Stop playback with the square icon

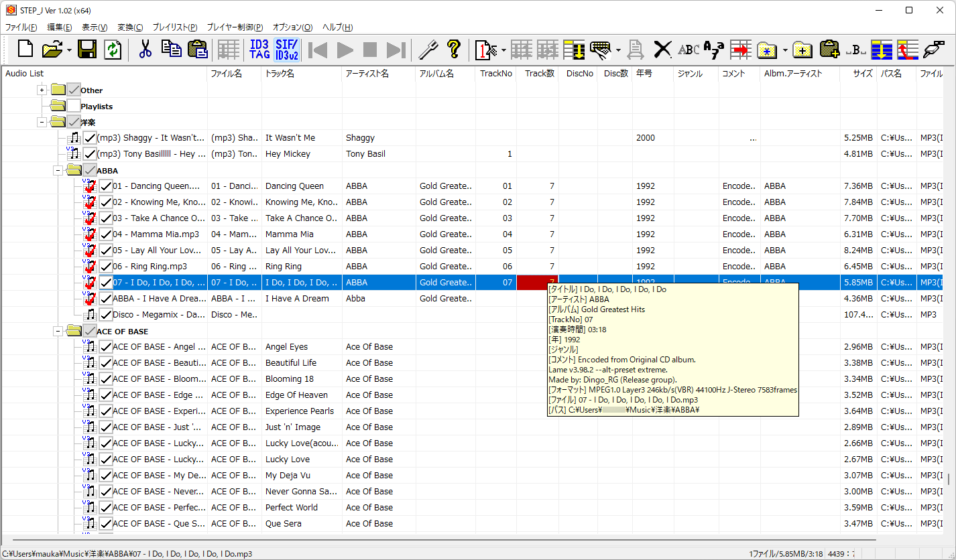coord(370,49)
